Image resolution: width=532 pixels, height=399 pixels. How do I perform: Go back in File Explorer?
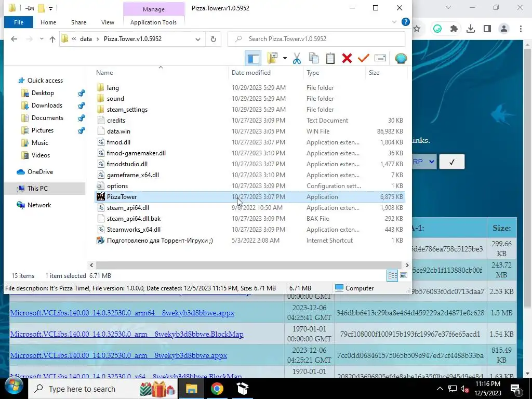point(14,39)
